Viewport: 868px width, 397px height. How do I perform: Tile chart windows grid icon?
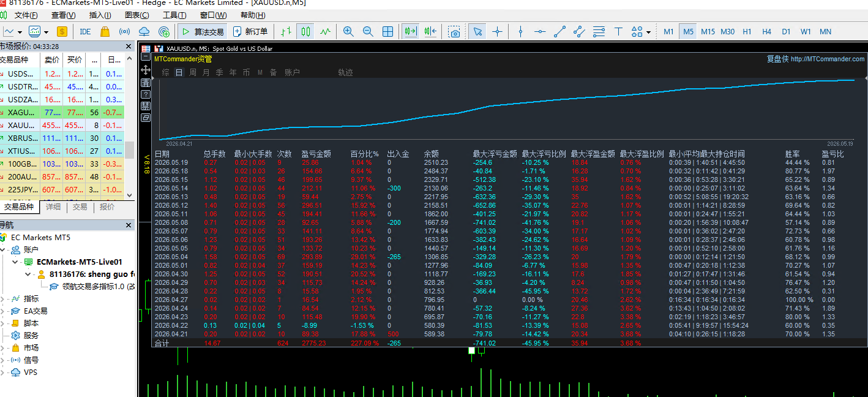[388, 31]
